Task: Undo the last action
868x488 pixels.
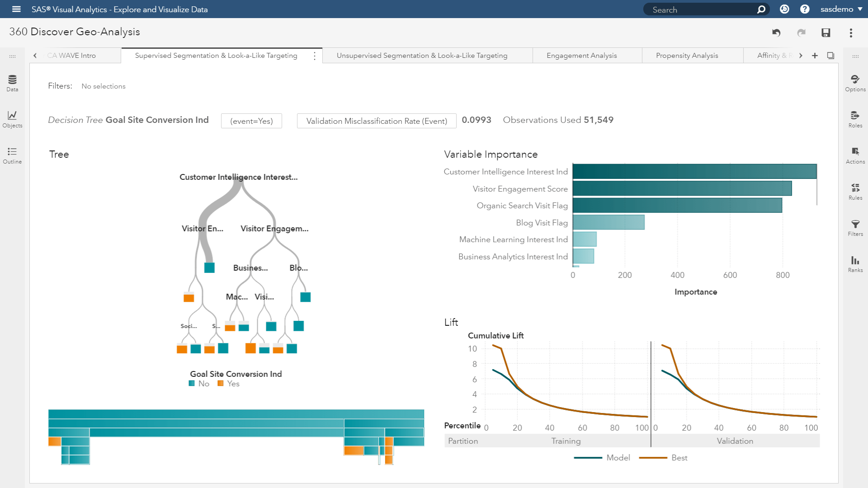Action: click(x=776, y=33)
